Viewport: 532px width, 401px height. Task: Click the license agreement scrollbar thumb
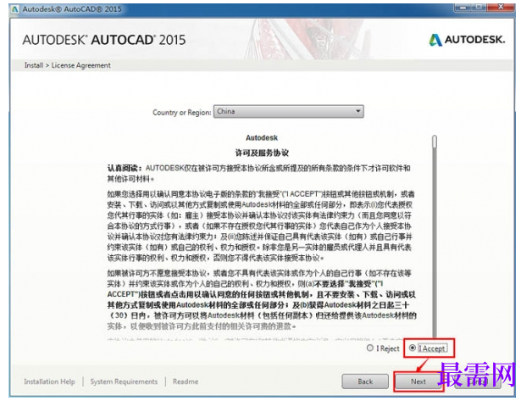point(435,142)
